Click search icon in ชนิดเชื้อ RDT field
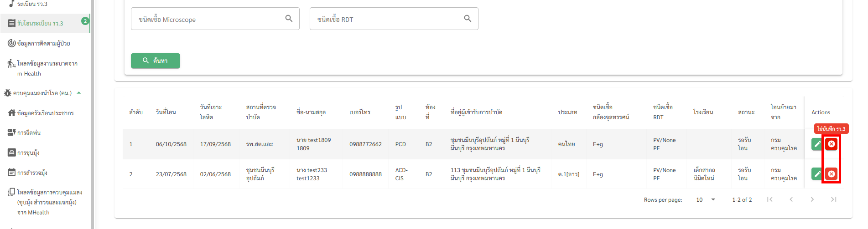The image size is (868, 229). [x=468, y=19]
